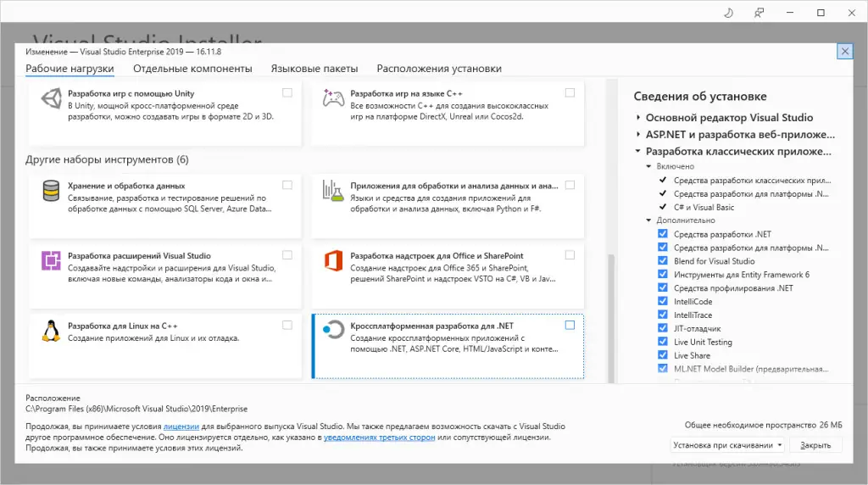Open the feedback icon in the title bar
Screen dimensions: 868x485
point(759,12)
